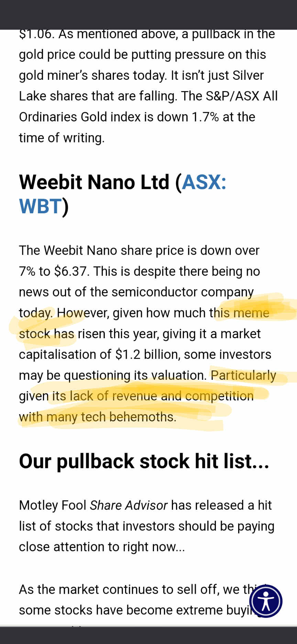Click the italic "Share Advisor" text
The height and width of the screenshot is (644, 297).
point(129,505)
